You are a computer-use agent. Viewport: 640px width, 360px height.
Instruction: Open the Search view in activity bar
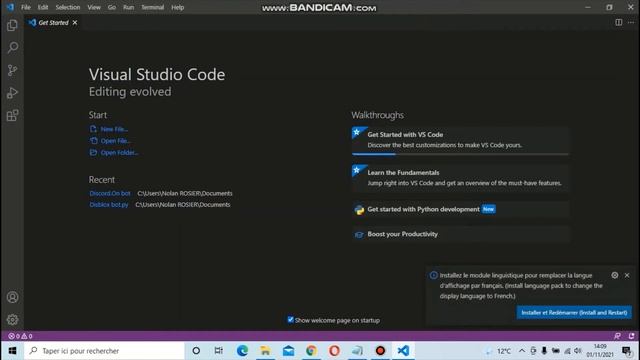(x=12, y=48)
